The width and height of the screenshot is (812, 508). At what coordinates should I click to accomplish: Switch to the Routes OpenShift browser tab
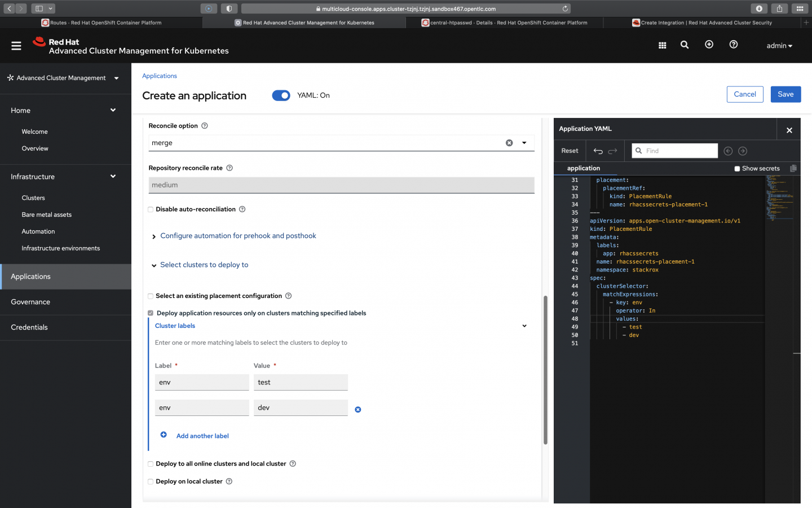pyautogui.click(x=101, y=23)
